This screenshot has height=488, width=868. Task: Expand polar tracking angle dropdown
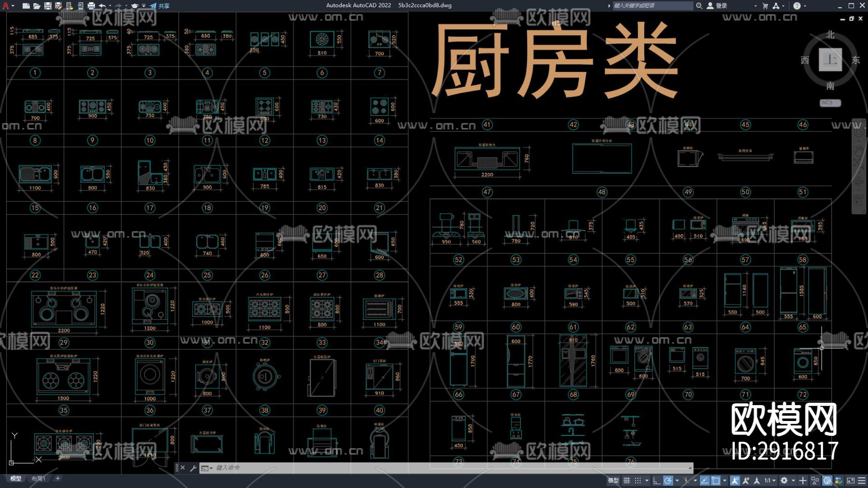click(x=677, y=480)
